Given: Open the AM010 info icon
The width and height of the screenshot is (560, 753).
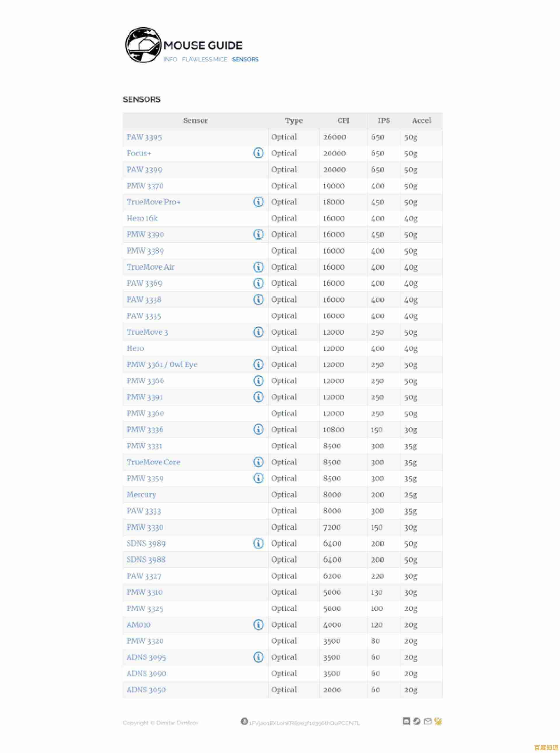Looking at the screenshot, I should click(258, 625).
